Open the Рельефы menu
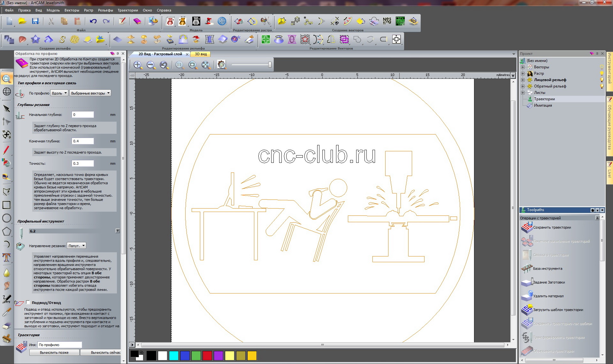 pos(105,10)
